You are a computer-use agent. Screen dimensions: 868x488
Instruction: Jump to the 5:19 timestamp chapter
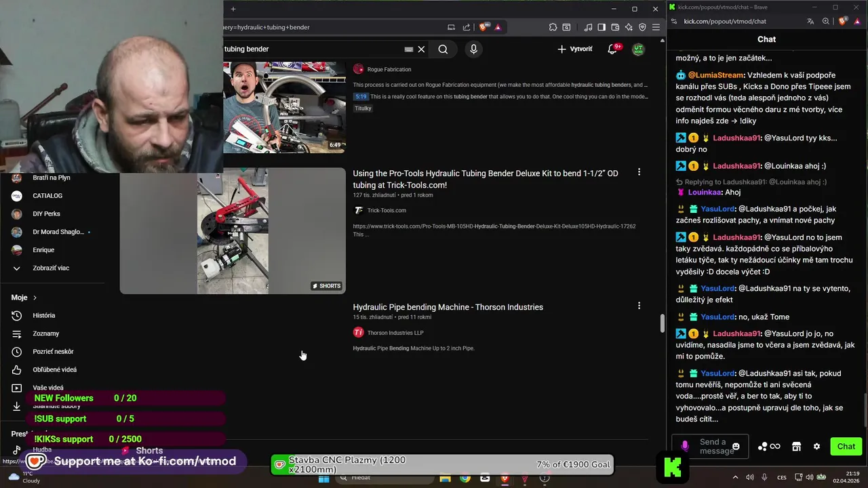(361, 97)
